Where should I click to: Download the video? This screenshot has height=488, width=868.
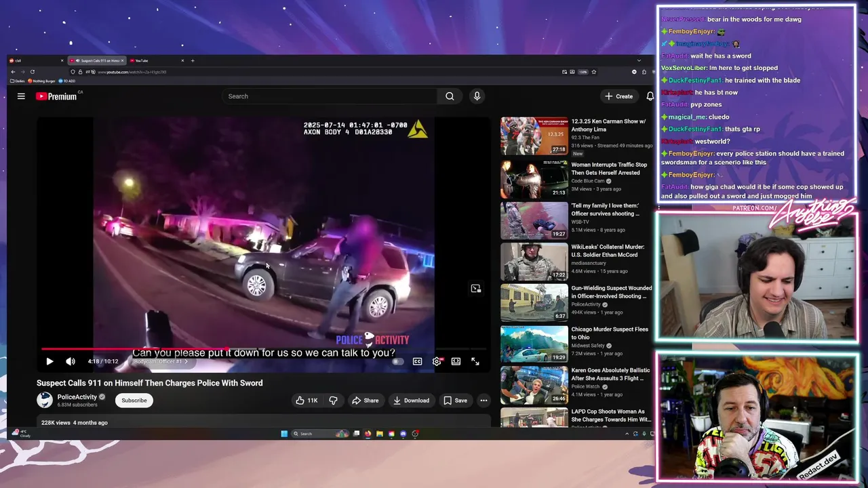pyautogui.click(x=411, y=400)
